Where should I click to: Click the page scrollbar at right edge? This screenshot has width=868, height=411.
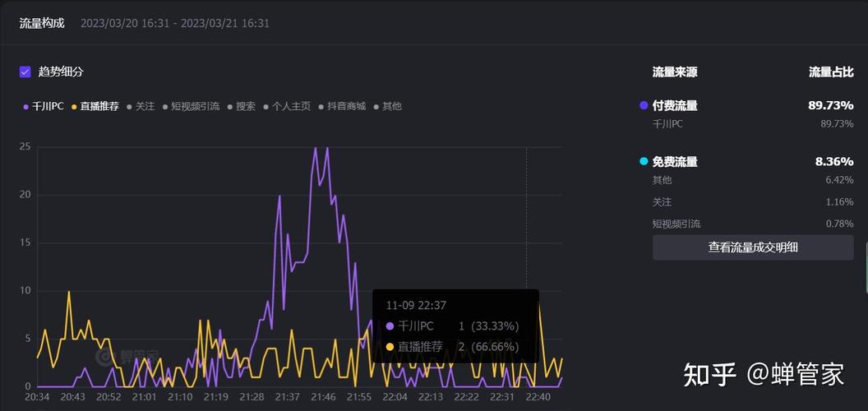coord(866,266)
